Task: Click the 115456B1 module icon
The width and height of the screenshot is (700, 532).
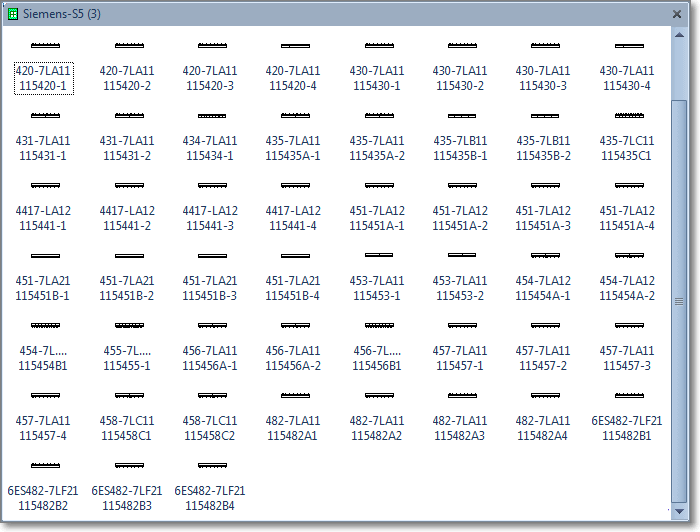Action: point(379,325)
